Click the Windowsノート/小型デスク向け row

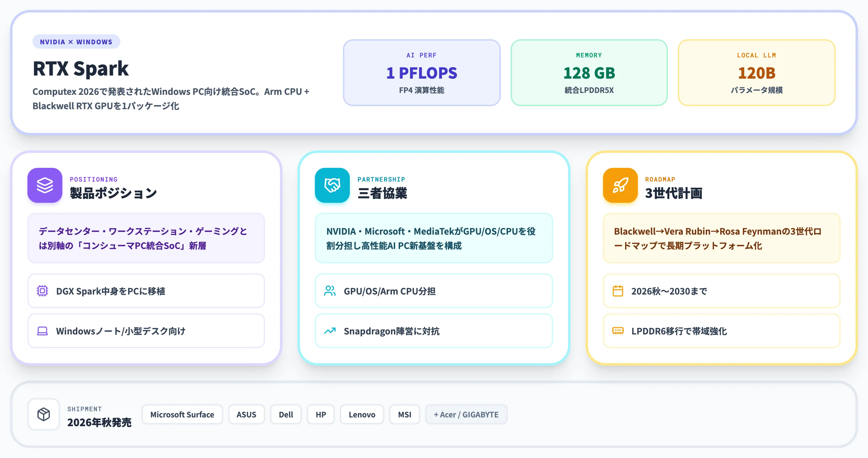pos(146,331)
